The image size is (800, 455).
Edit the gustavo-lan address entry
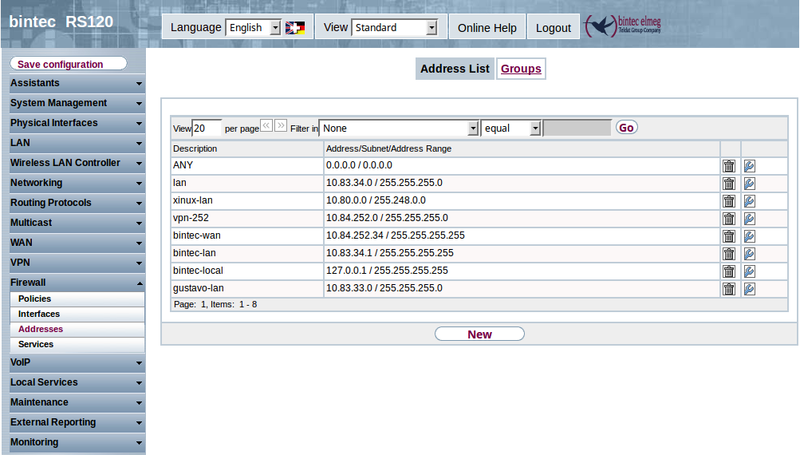point(749,289)
